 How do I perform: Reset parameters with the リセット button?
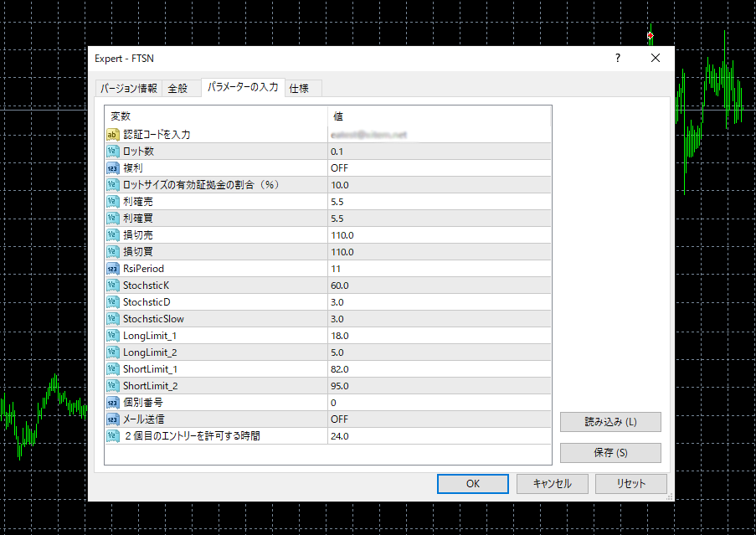(x=630, y=484)
